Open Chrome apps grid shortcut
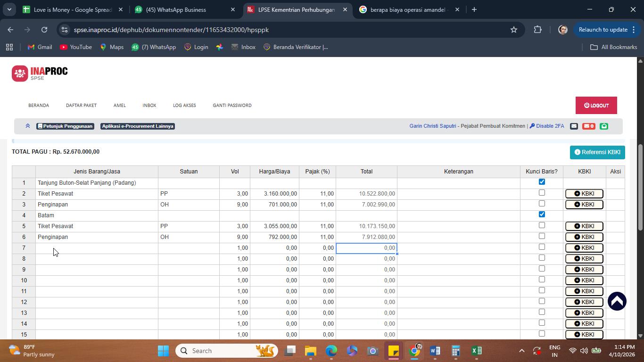This screenshot has height=362, width=644. [9, 47]
